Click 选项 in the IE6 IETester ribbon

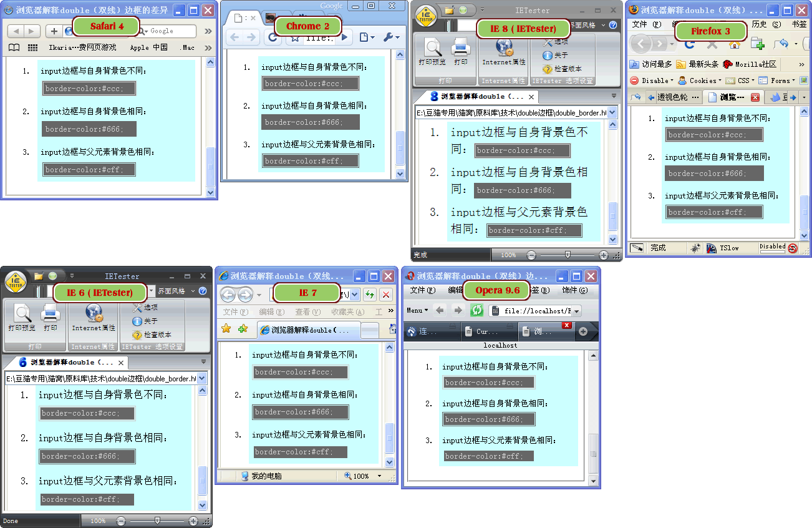(x=145, y=307)
